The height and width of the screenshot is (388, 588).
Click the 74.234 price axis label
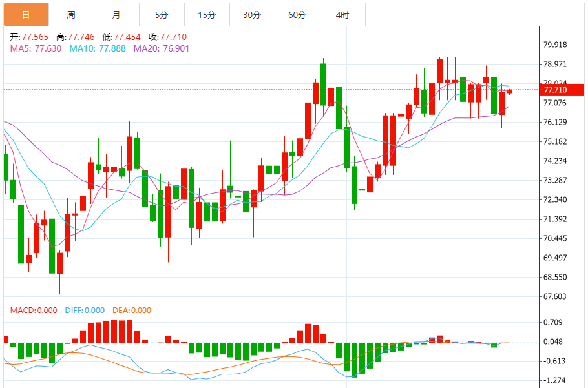pyautogui.click(x=555, y=161)
